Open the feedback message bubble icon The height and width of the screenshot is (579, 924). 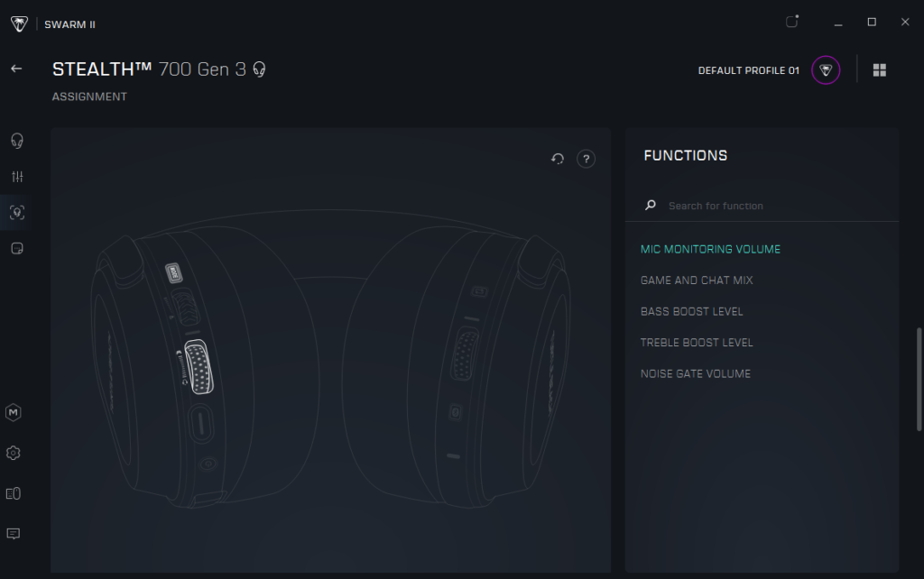click(14, 534)
